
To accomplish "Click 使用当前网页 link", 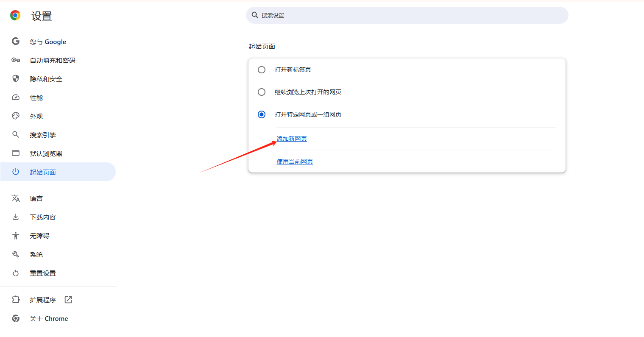I will pos(295,162).
